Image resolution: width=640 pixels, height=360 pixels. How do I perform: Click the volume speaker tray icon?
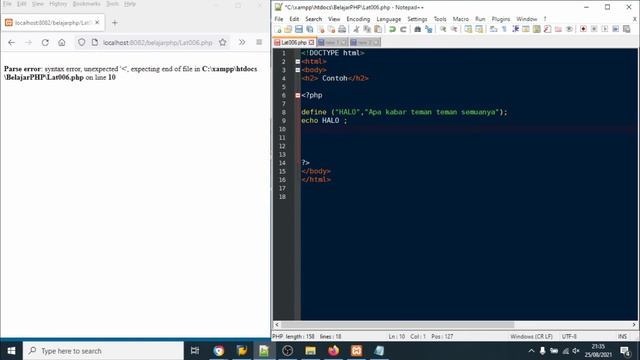click(576, 351)
